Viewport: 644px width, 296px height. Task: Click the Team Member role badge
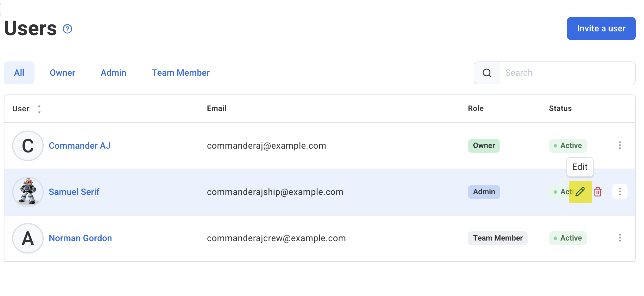point(498,238)
